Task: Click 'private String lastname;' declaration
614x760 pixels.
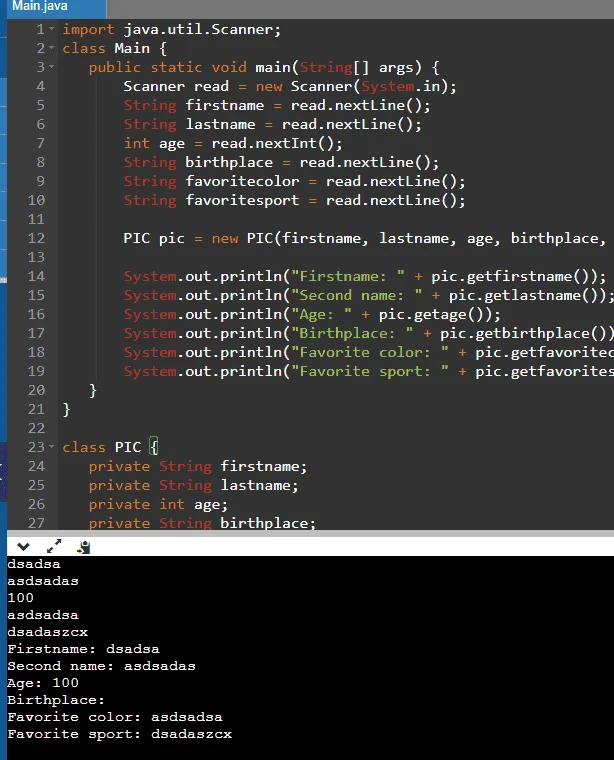Action: click(x=193, y=485)
